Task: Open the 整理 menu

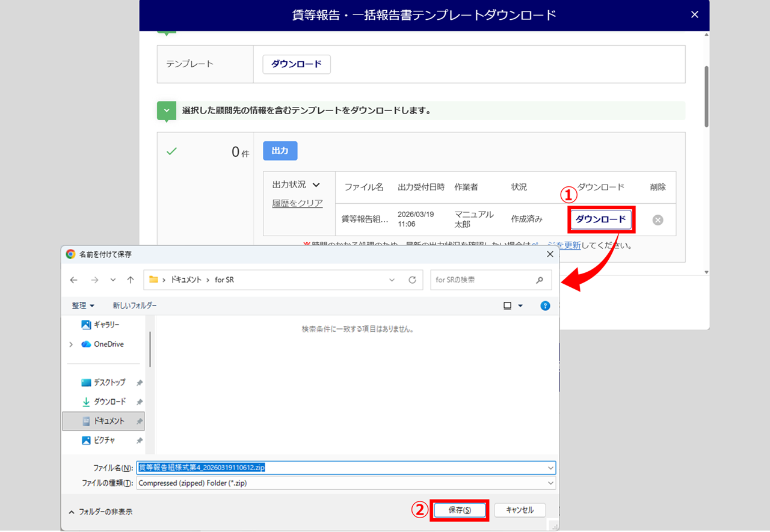Action: [83, 306]
